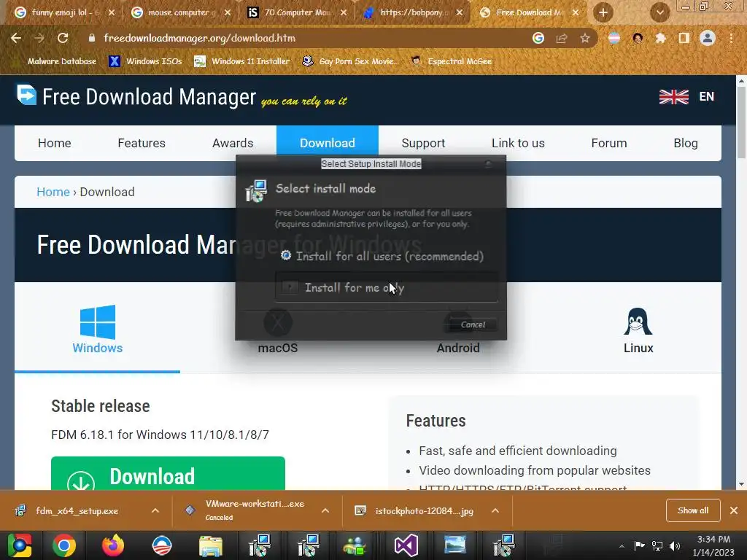
Task: Open the EN language selector
Action: point(706,97)
